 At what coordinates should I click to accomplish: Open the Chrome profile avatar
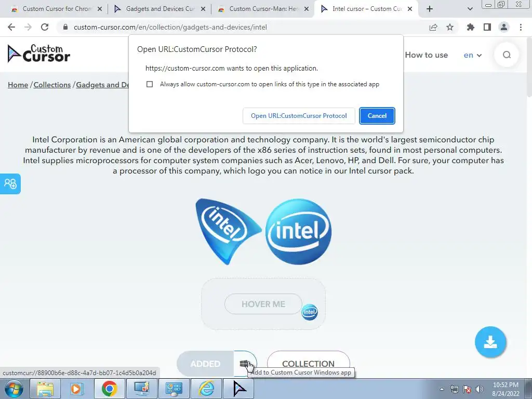(x=504, y=27)
